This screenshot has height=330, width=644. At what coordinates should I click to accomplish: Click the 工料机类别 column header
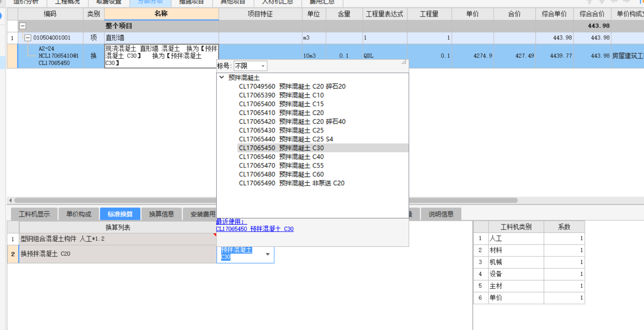click(x=516, y=227)
